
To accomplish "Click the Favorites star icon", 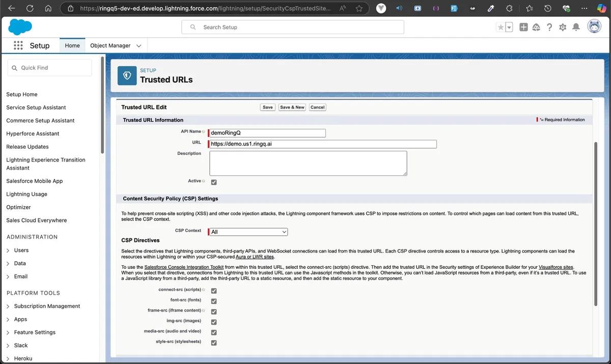I will click(x=501, y=27).
